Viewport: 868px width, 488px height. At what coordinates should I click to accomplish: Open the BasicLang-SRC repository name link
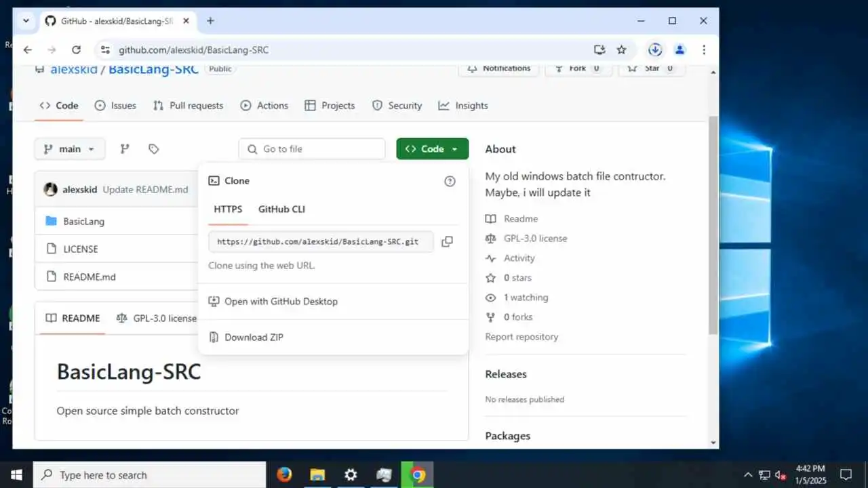(153, 69)
